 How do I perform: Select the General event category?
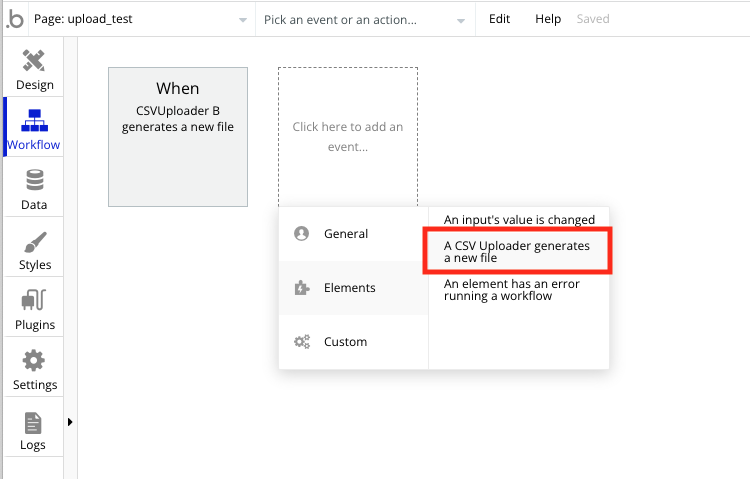click(x=353, y=234)
